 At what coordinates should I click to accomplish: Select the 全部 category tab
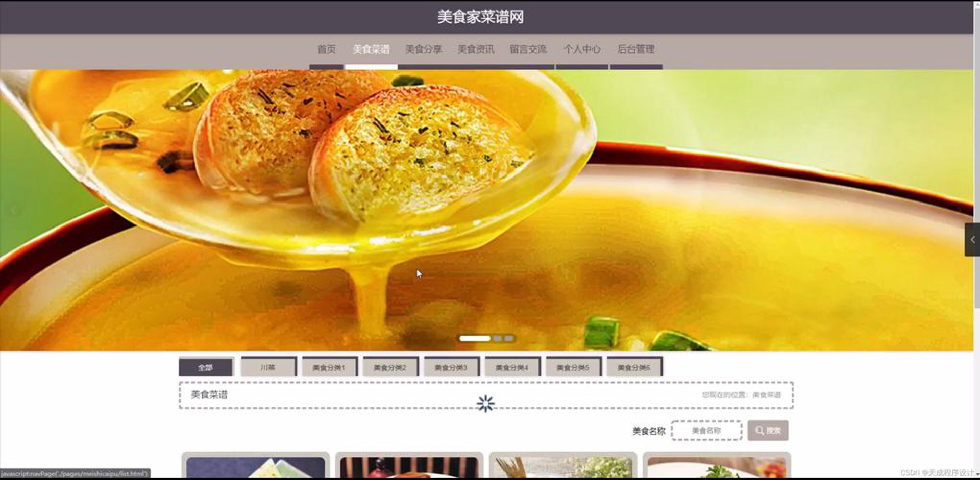[206, 367]
